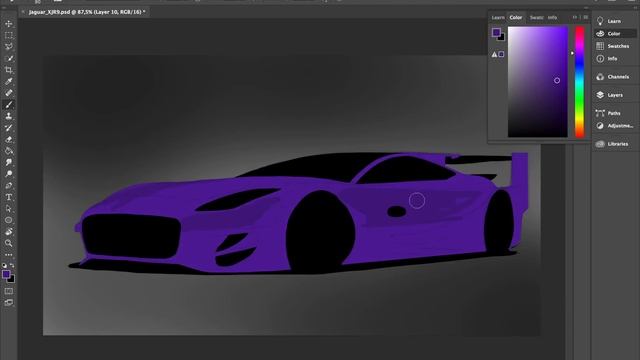Select the History Brush tool
The width and height of the screenshot is (640, 360).
pyautogui.click(x=9, y=128)
